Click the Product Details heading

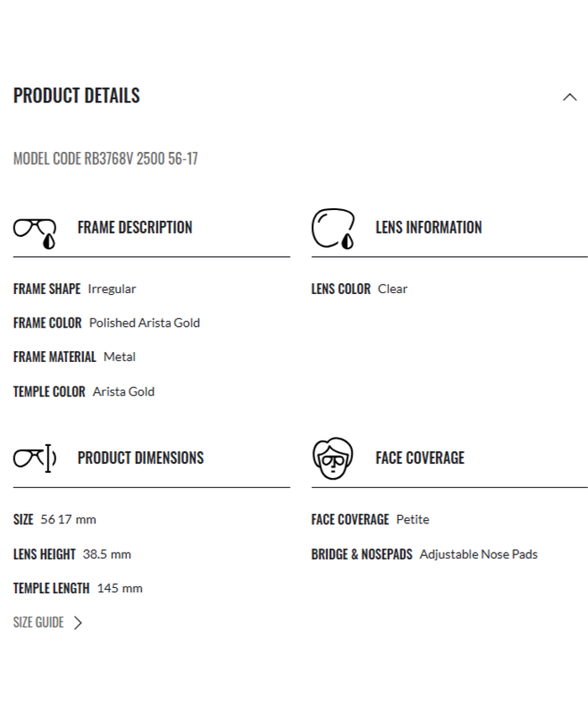pos(76,96)
